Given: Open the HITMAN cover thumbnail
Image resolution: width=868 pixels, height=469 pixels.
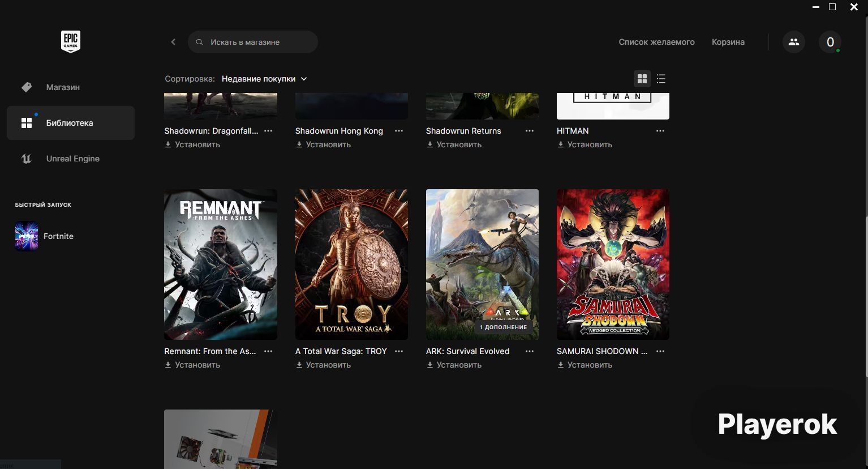Looking at the screenshot, I should [x=613, y=106].
